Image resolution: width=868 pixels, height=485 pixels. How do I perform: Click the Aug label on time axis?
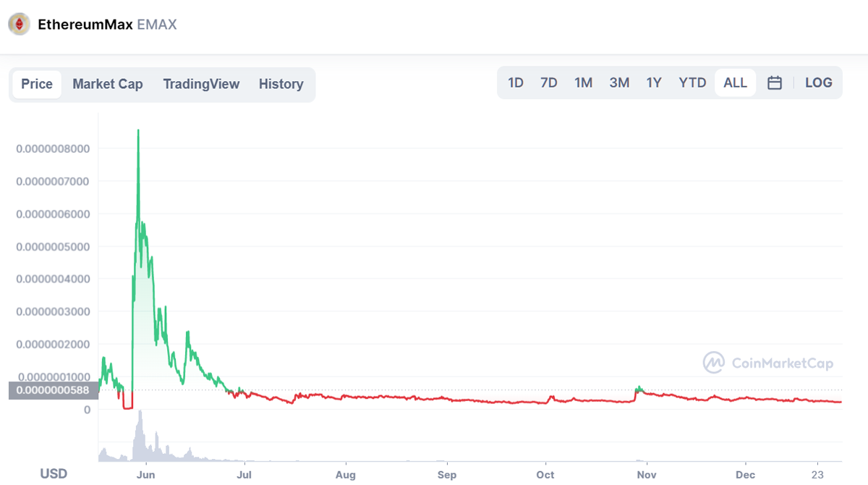click(346, 475)
